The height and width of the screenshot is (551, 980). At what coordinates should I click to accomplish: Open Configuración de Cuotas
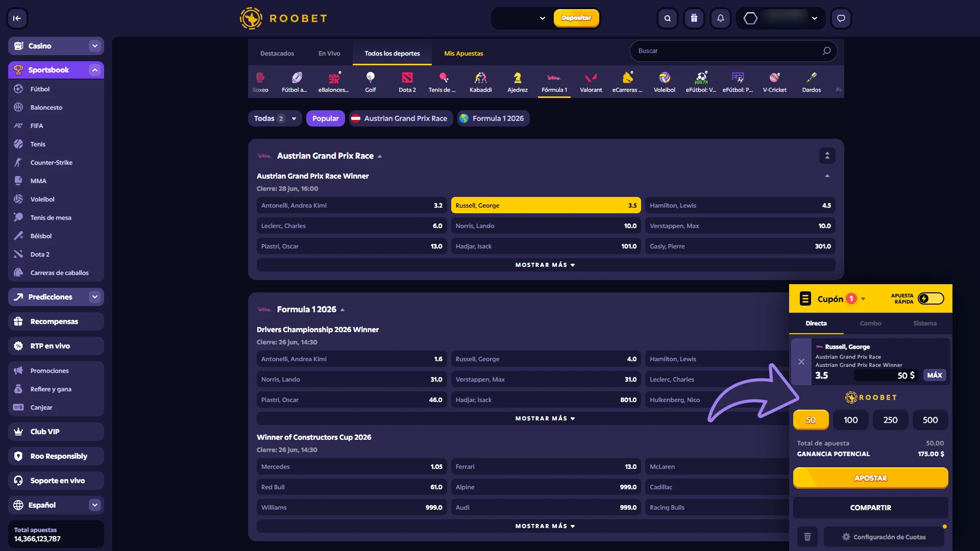pyautogui.click(x=884, y=537)
